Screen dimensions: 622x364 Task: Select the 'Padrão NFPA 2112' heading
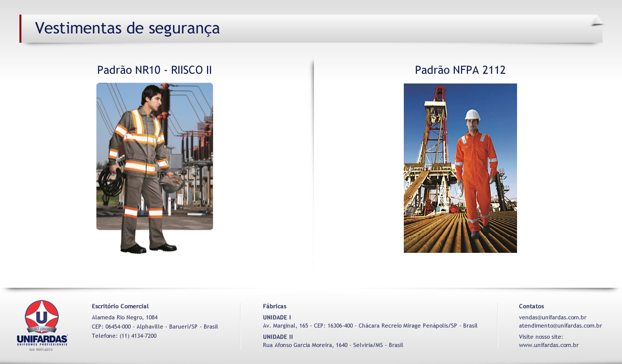(x=460, y=70)
